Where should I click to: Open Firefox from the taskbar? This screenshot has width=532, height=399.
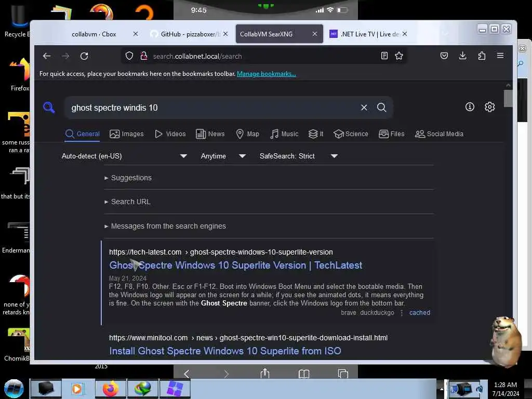[x=111, y=389]
